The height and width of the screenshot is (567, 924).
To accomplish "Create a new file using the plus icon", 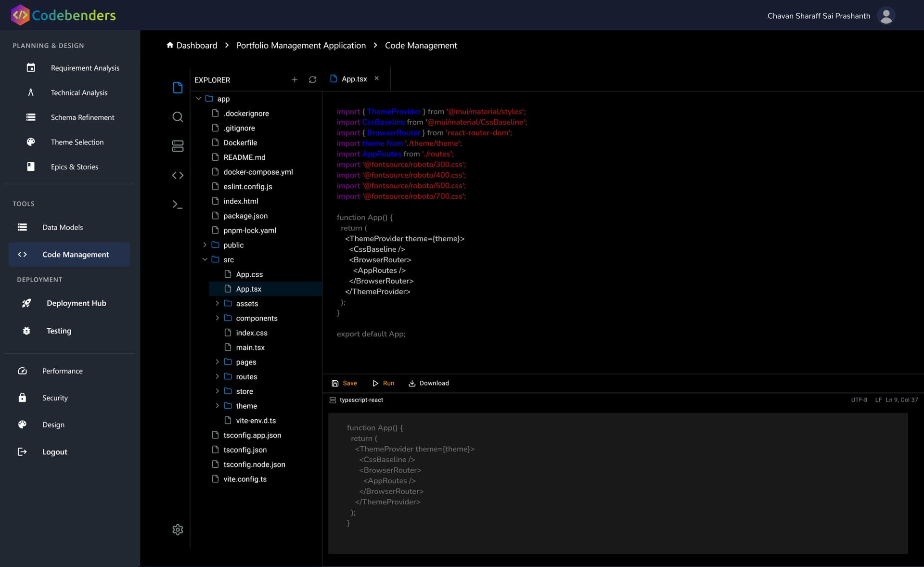I will coord(295,79).
